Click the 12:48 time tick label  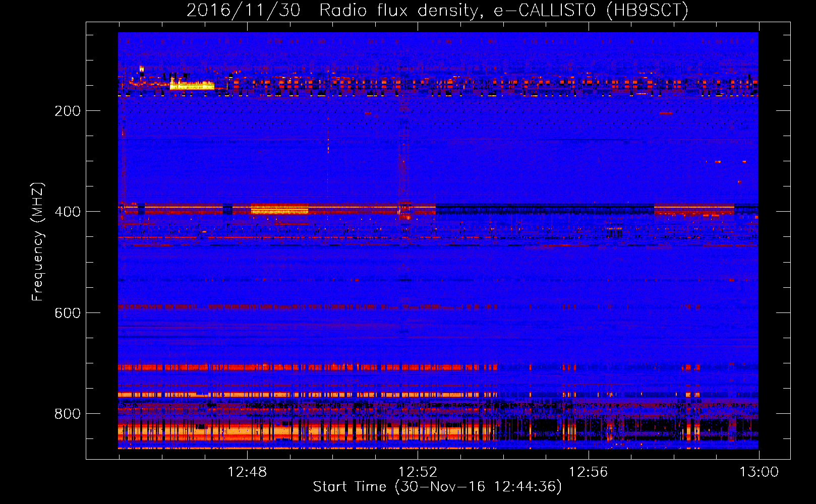[x=247, y=472]
